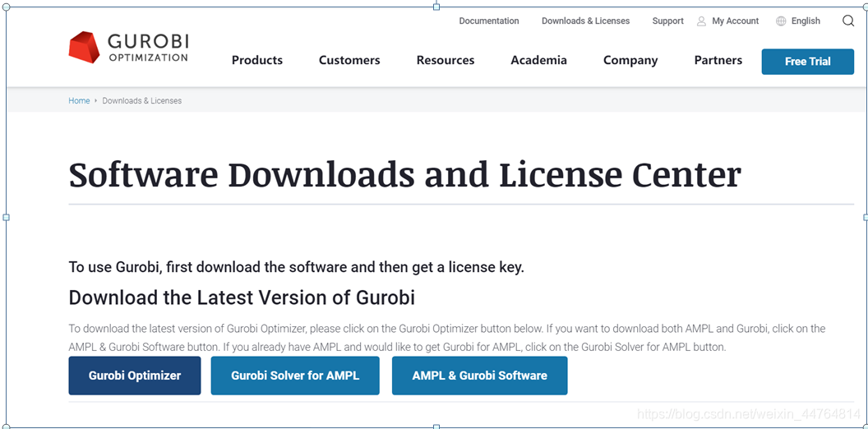
Task: Click the 'To use Gurobi, first download' sentence
Action: 296,267
